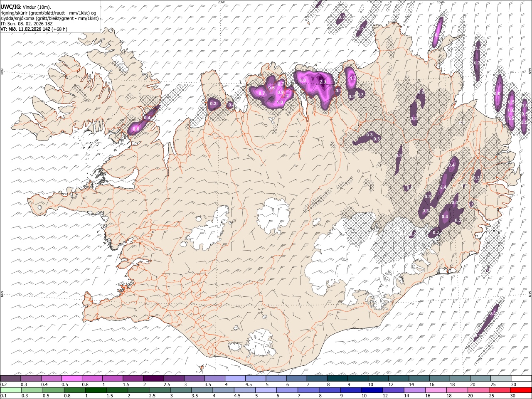
Task: Pick the light pink 16–18 rain scale swatch
Action: pos(436,390)
